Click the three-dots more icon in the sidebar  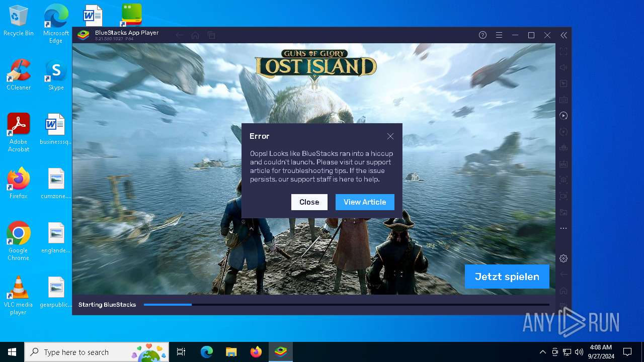coord(563,228)
